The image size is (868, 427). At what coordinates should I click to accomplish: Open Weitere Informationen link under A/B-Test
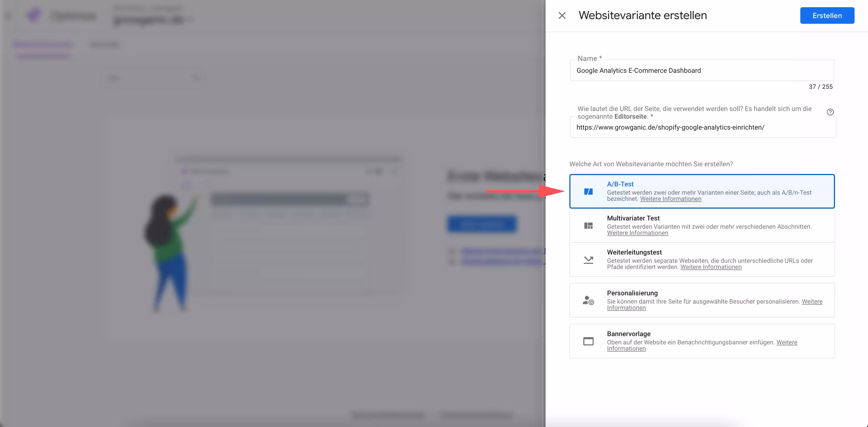[x=671, y=199]
